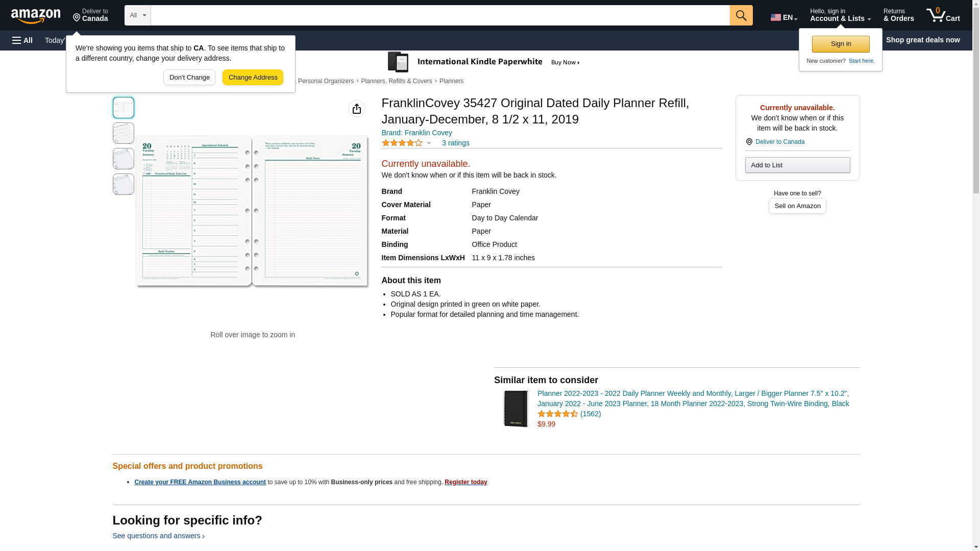
Task: Expand the Add to List dropdown
Action: click(x=797, y=165)
